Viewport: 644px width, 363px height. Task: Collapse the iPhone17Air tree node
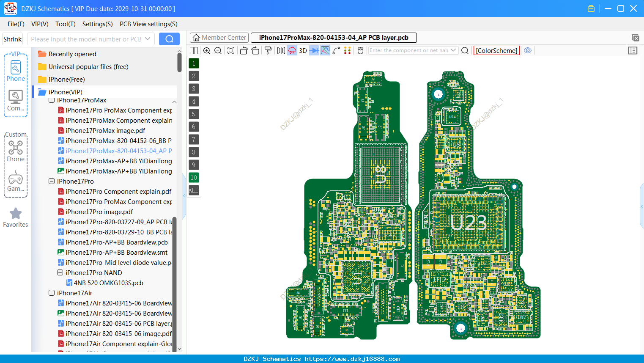(52, 293)
